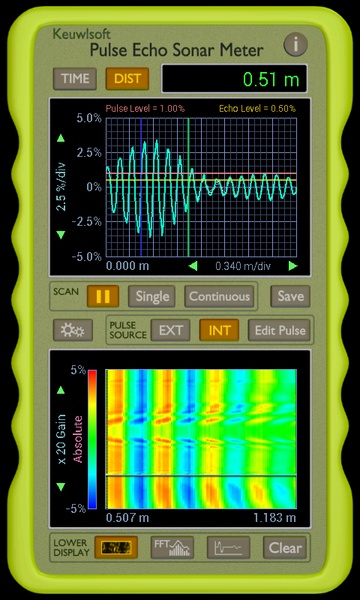Select INT pulse source

tap(219, 330)
